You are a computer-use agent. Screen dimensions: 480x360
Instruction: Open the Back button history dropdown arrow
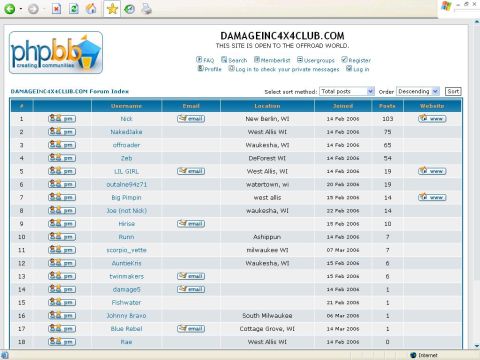click(x=21, y=9)
